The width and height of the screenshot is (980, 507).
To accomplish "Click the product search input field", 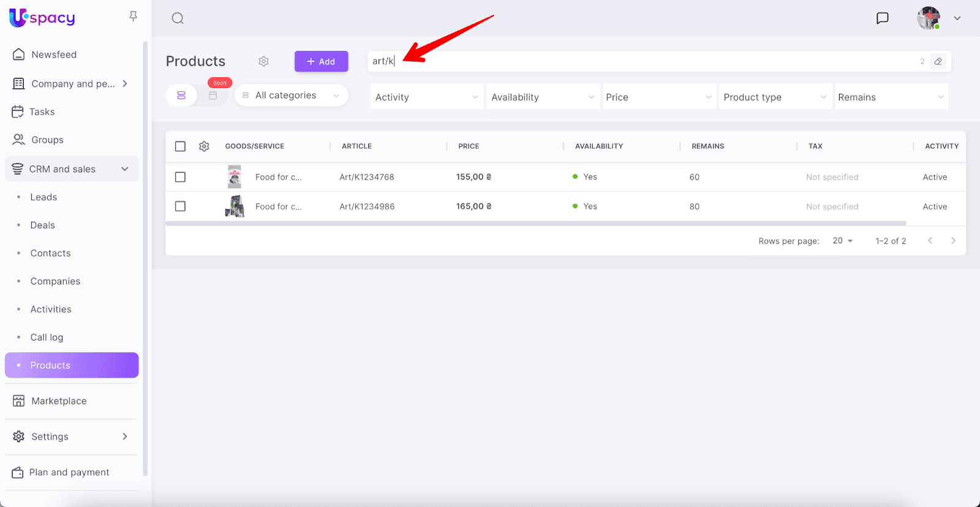I will (x=643, y=61).
